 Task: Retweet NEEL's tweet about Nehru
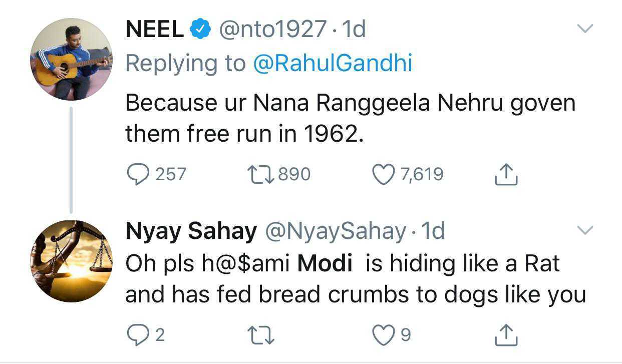tap(260, 174)
